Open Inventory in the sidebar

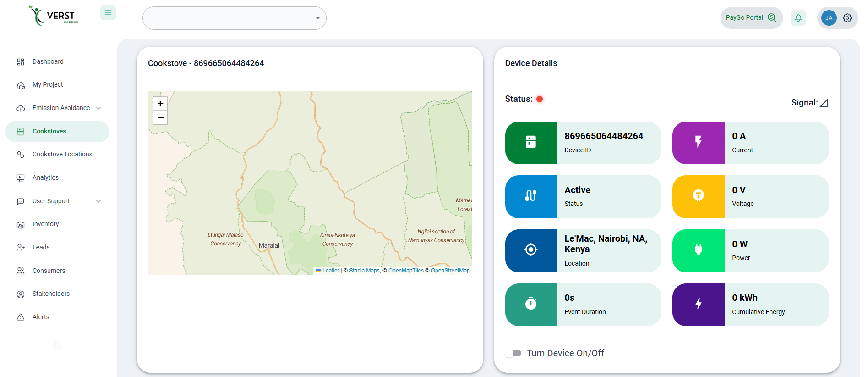(57, 224)
